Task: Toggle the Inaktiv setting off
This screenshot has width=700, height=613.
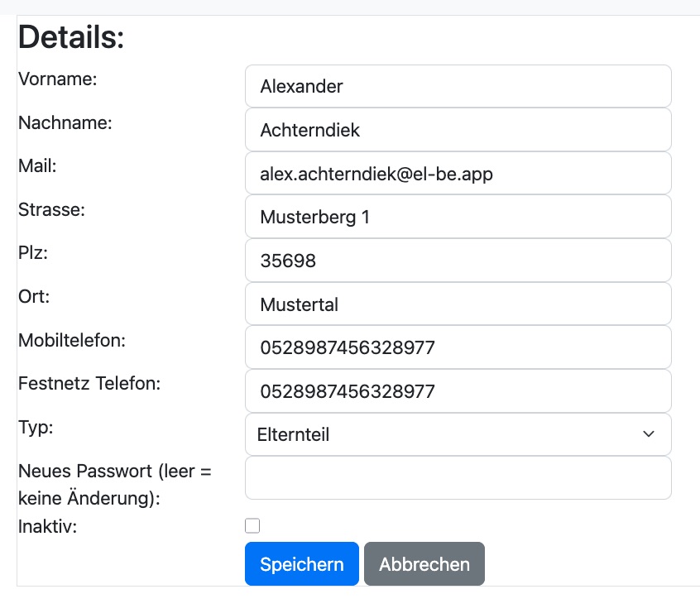Action: (x=252, y=525)
